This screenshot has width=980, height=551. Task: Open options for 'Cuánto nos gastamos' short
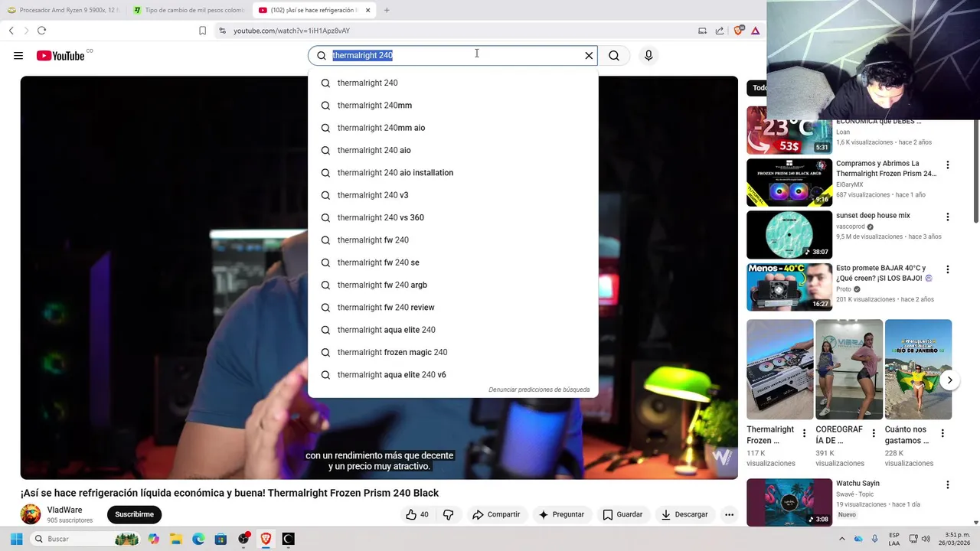coord(942,433)
